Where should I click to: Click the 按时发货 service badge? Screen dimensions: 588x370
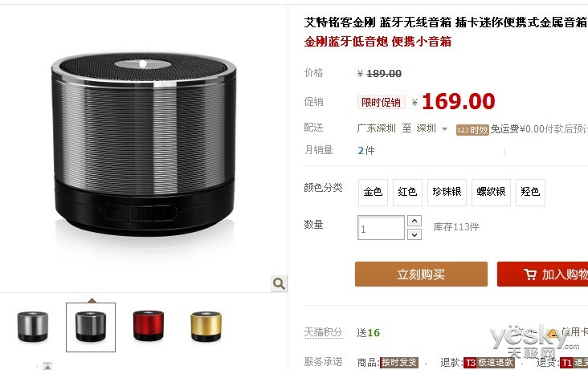(399, 363)
